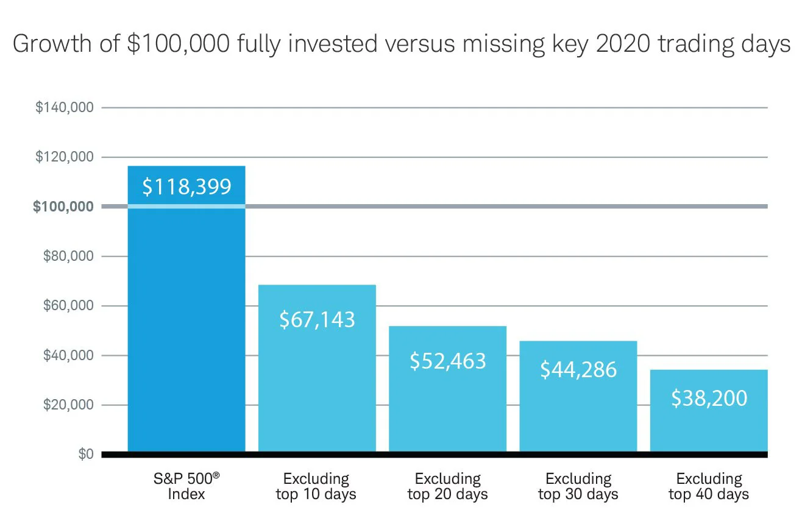
Task: Click the $52,463 value label
Action: click(448, 361)
